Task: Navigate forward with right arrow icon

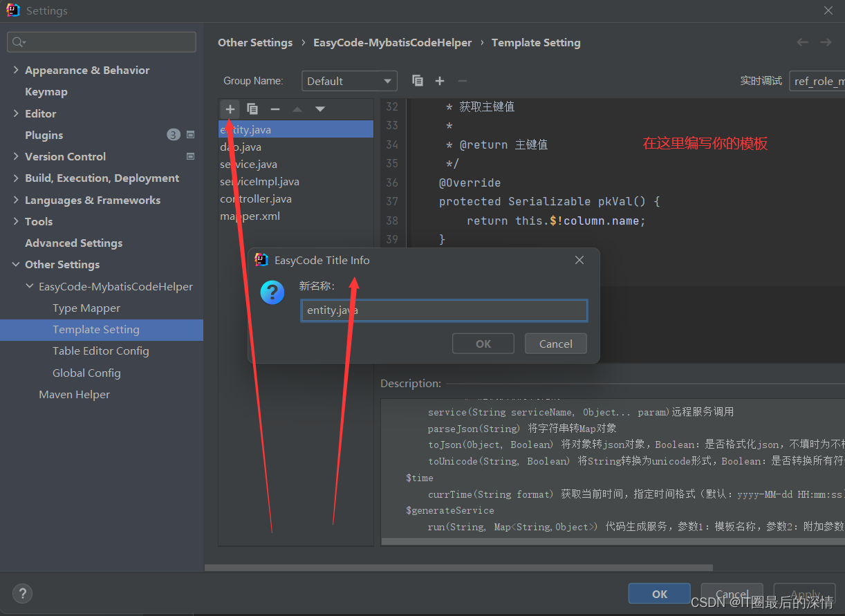Action: 826,42
